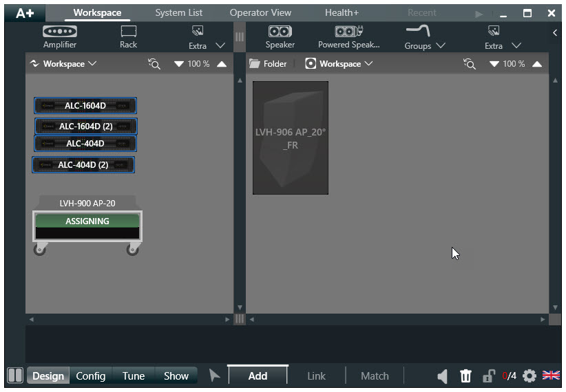
Task: Increase the right panel zoom with up arrow
Action: [x=537, y=64]
